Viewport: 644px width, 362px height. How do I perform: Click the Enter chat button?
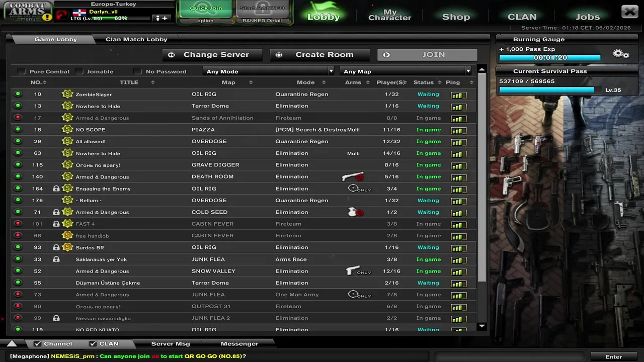[x=613, y=357]
